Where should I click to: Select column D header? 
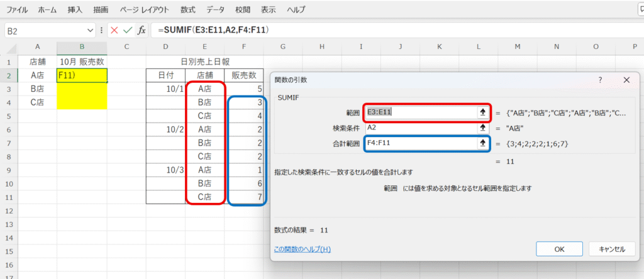click(165, 47)
